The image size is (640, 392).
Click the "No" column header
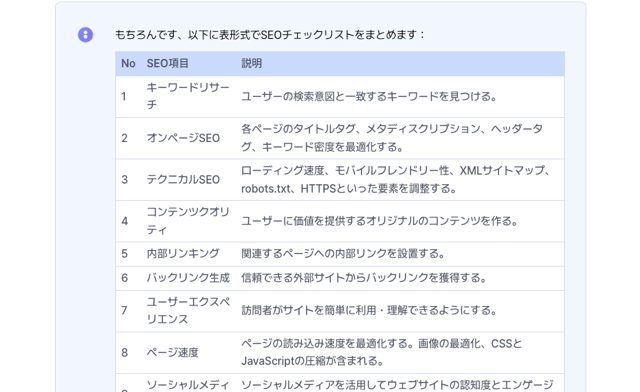[x=128, y=63]
